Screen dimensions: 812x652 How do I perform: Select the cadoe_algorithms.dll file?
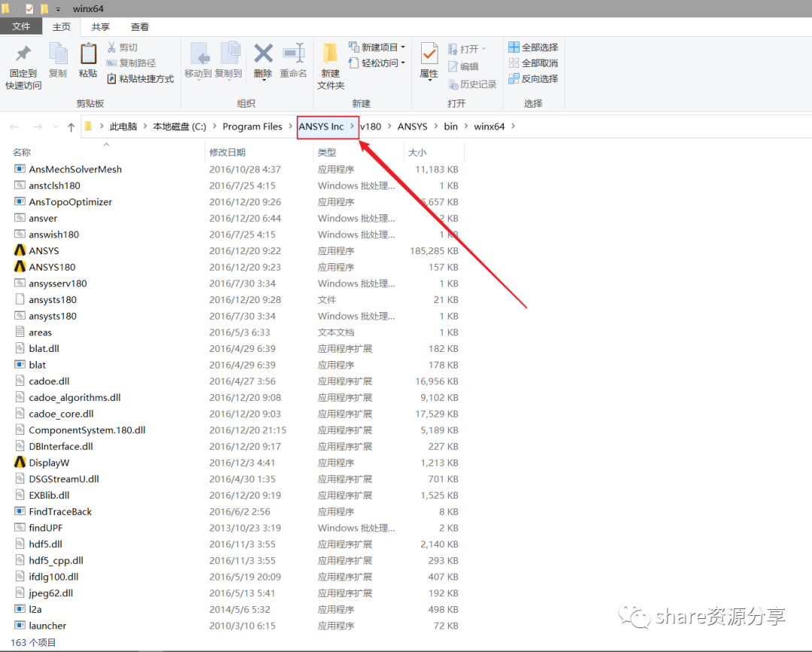coord(74,397)
